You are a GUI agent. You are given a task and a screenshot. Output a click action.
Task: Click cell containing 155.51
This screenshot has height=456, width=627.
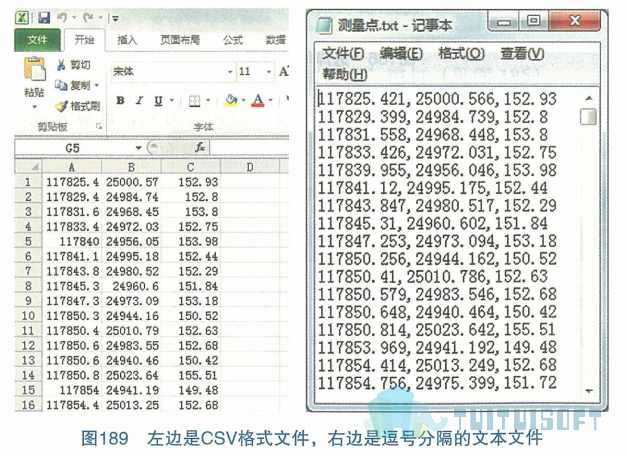pos(190,376)
